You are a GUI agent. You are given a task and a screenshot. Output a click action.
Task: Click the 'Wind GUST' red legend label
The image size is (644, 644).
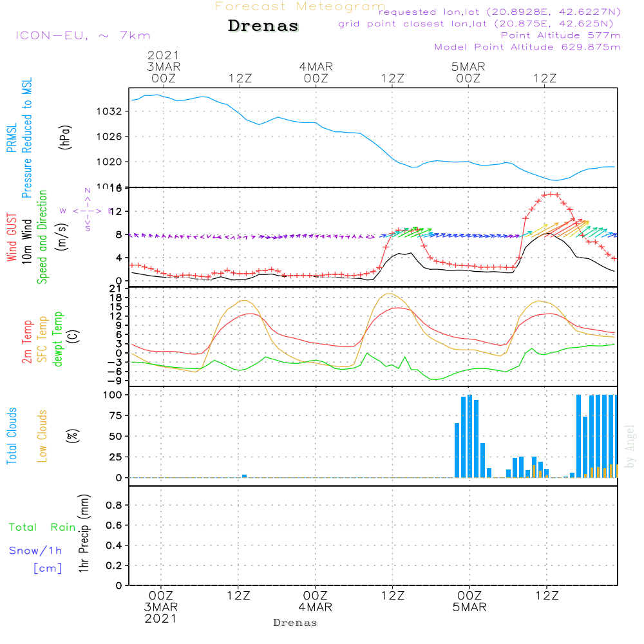[x=12, y=238]
